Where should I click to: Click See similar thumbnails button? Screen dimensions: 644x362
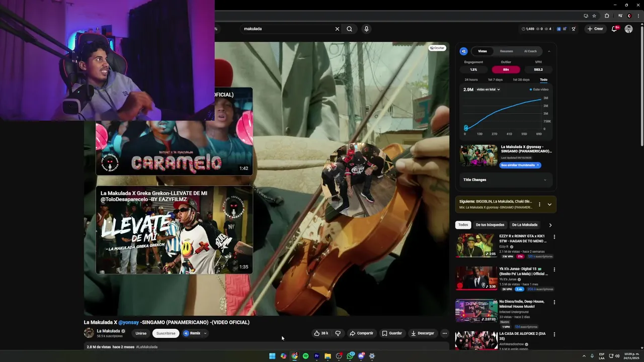coord(520,165)
